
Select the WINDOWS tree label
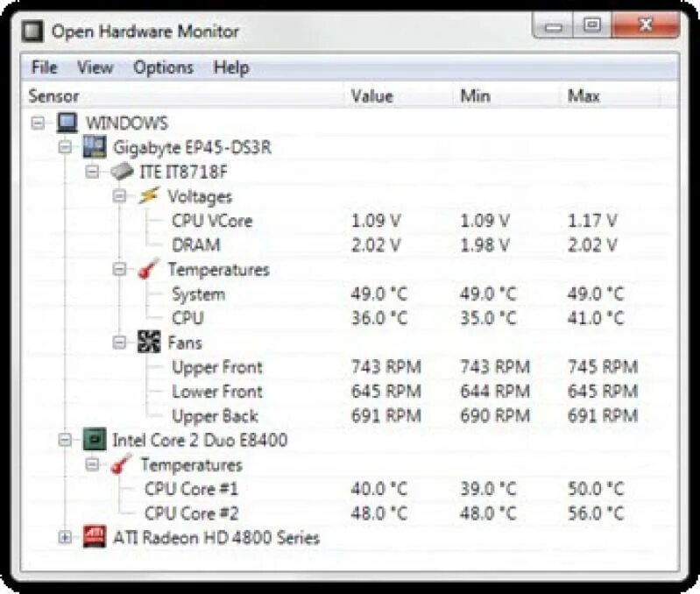pos(127,124)
